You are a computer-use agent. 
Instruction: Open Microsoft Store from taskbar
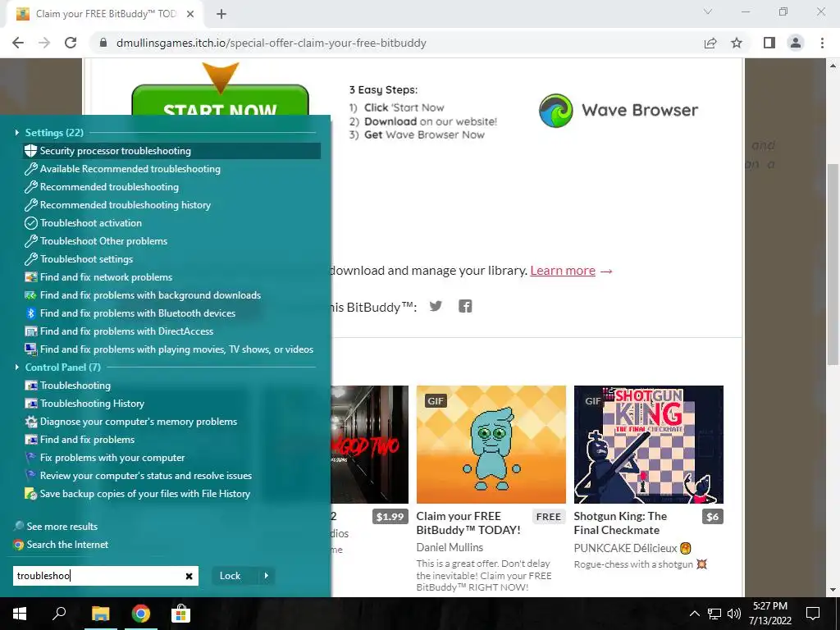180,614
